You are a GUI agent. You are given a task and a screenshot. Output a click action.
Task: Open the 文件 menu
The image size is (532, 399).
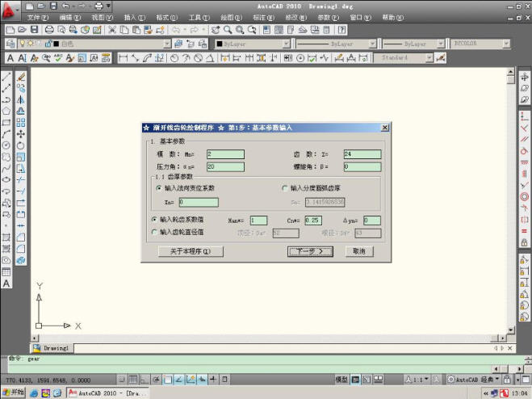coord(37,17)
